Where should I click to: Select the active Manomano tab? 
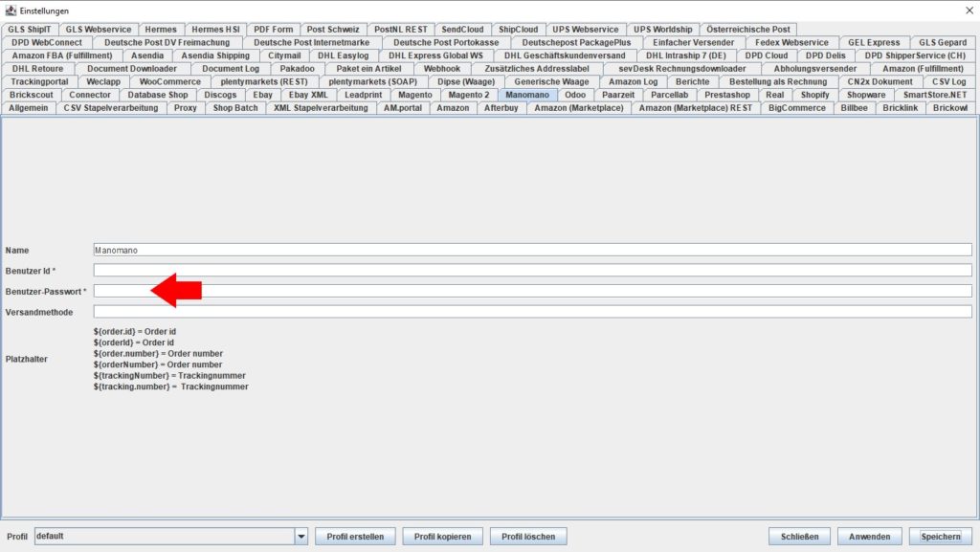527,95
